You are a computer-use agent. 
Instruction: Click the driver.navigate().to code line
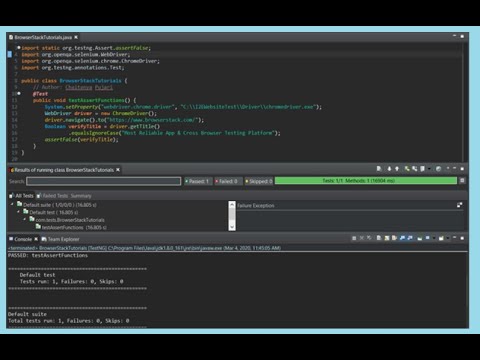124,120
